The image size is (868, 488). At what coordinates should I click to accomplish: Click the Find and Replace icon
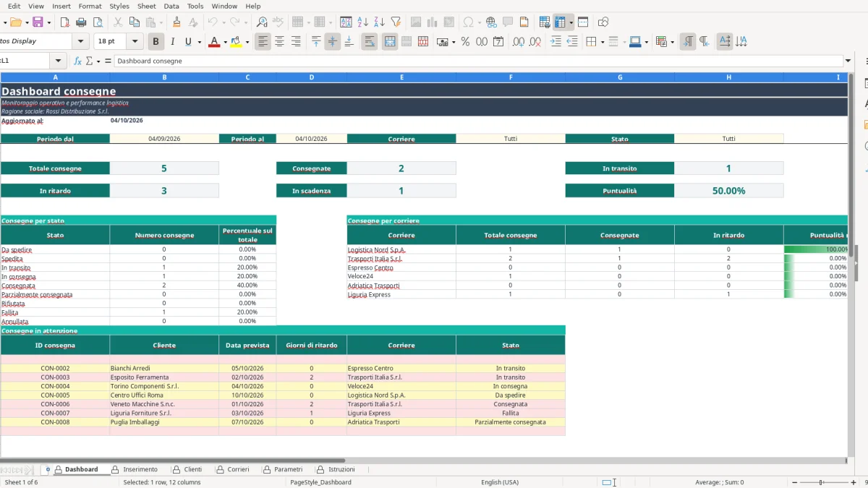click(263, 22)
